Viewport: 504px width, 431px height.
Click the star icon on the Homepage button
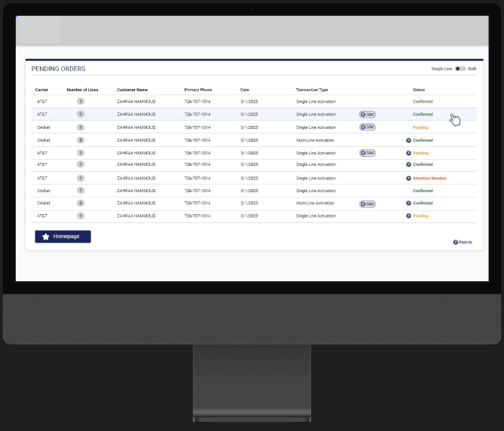[x=46, y=237]
